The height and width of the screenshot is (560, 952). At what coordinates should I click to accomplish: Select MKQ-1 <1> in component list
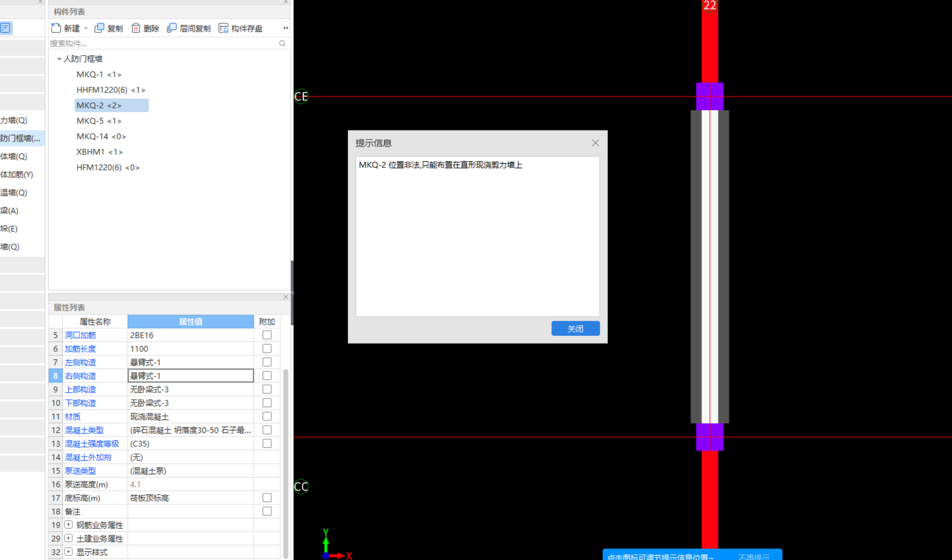tap(99, 74)
